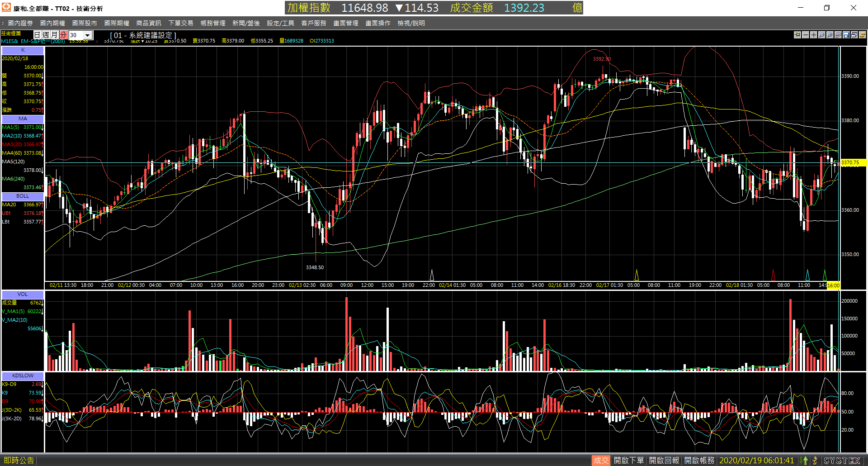Open the 檢視/說明 menu
The image size is (868, 466).
coord(411,23)
